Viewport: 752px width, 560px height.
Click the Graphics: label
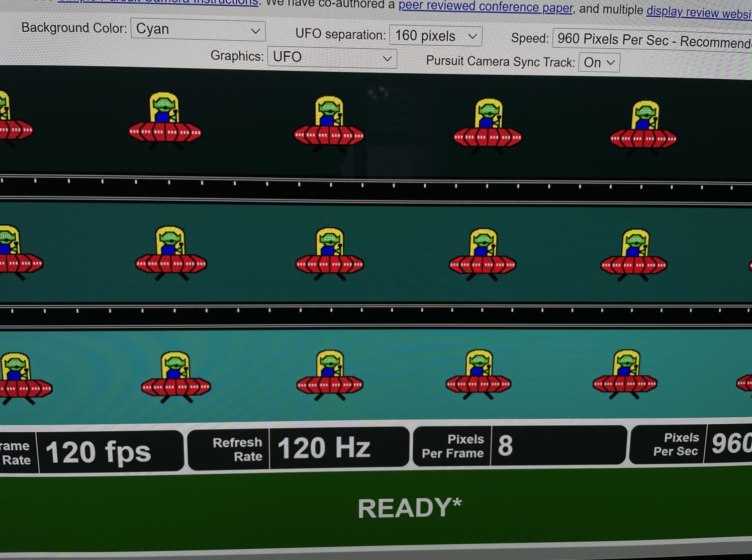[x=237, y=56]
